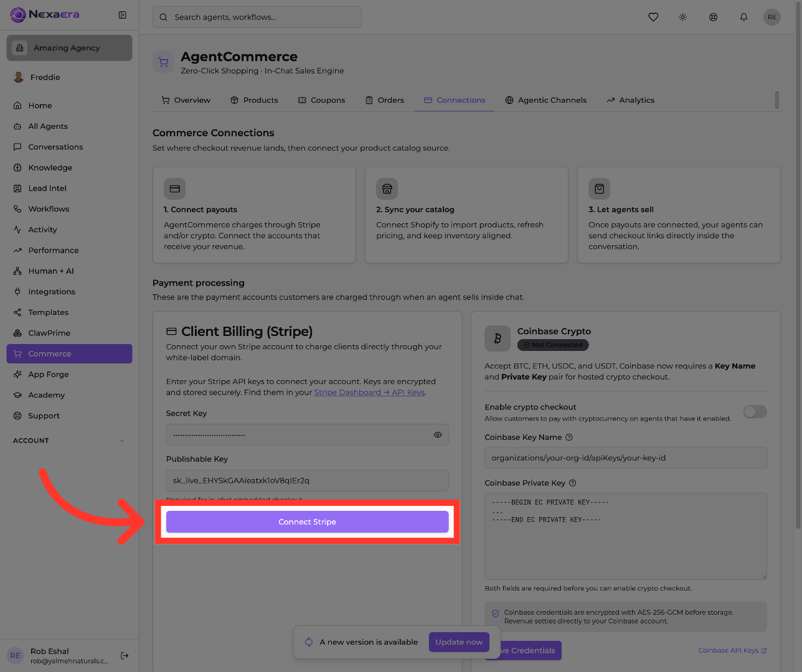Viewport: 802px width, 672px height.
Task: Open Human + AI in sidebar
Action: [x=69, y=271]
